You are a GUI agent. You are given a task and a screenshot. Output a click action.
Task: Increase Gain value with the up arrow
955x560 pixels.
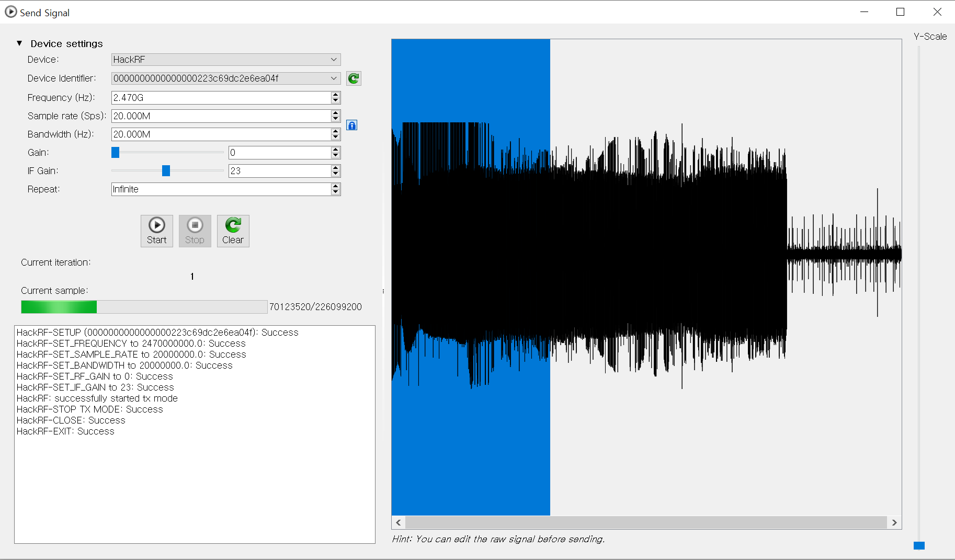(x=336, y=150)
